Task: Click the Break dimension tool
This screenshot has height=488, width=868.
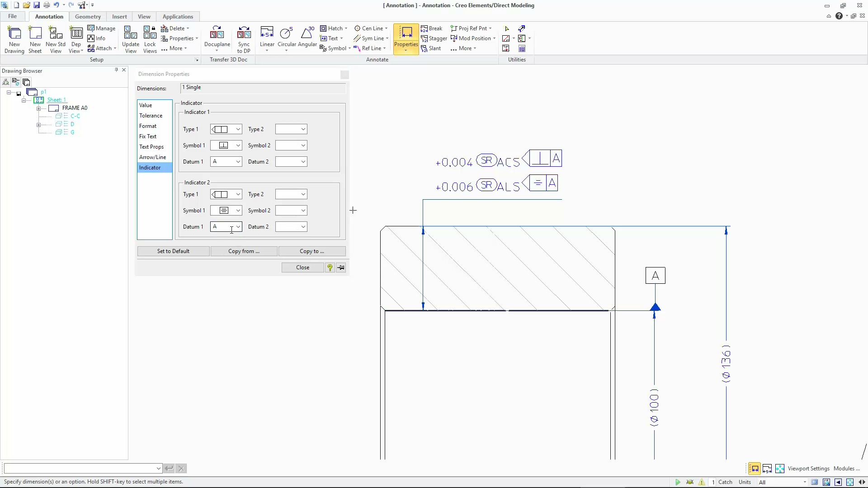Action: coord(432,28)
